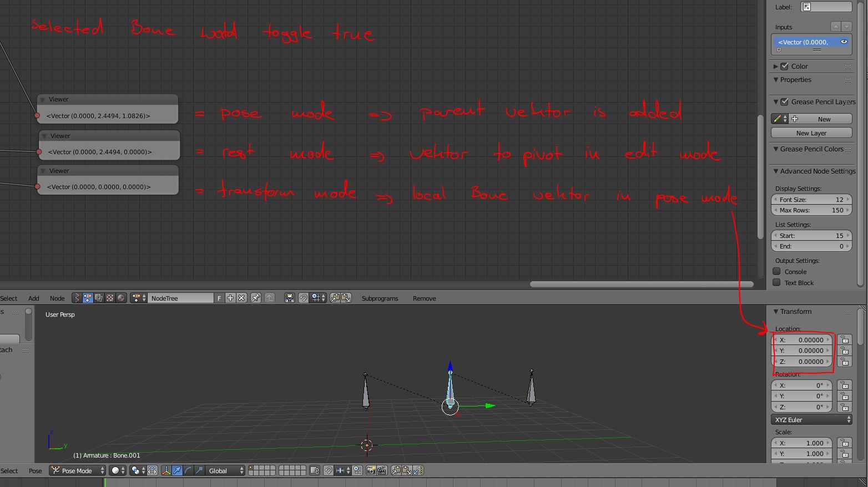Open the Pose Mode dropdown
Viewport: 868px width, 487px height.
click(77, 471)
